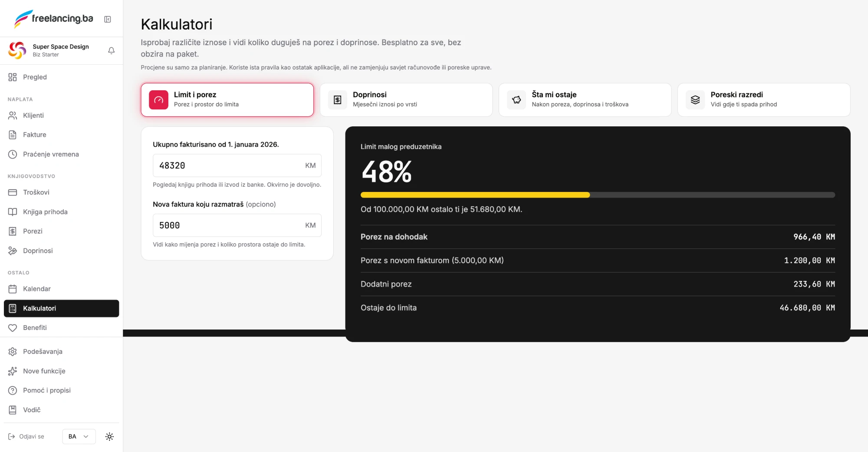Click the Porez na dohodak row value 966,40 KM

814,237
